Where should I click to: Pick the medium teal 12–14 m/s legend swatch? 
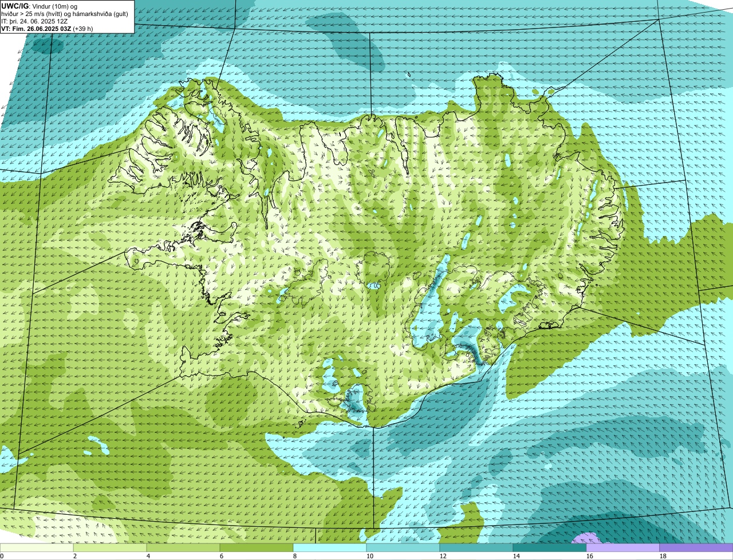(476, 548)
